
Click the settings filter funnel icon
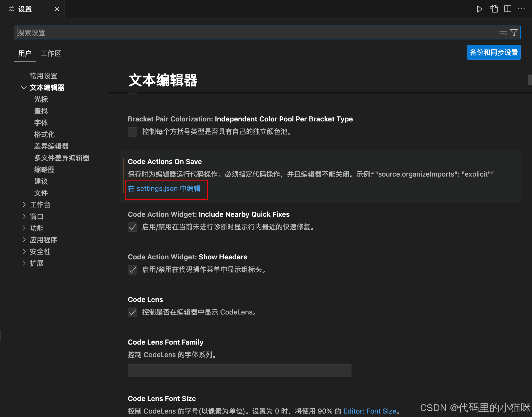[514, 33]
